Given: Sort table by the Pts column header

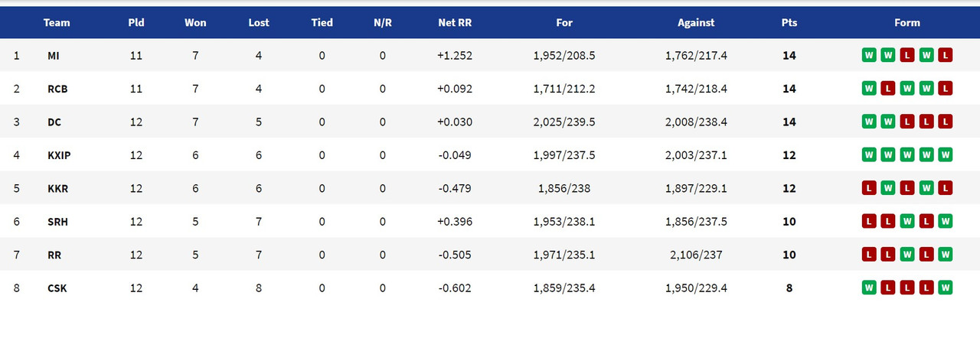Looking at the screenshot, I should (x=789, y=23).
